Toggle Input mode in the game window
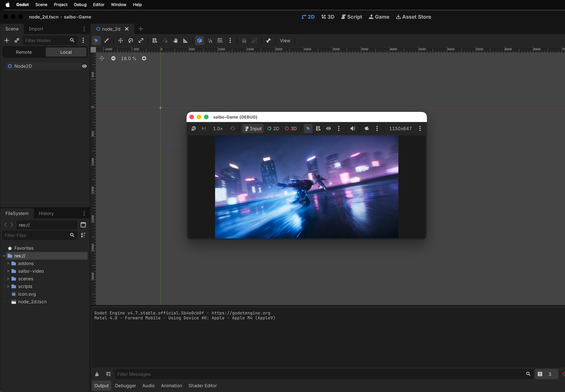Viewport: 565px width, 392px height. 253,128
